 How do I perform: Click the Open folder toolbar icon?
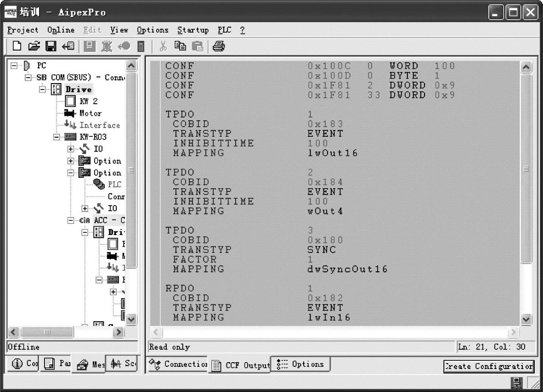(x=34, y=46)
